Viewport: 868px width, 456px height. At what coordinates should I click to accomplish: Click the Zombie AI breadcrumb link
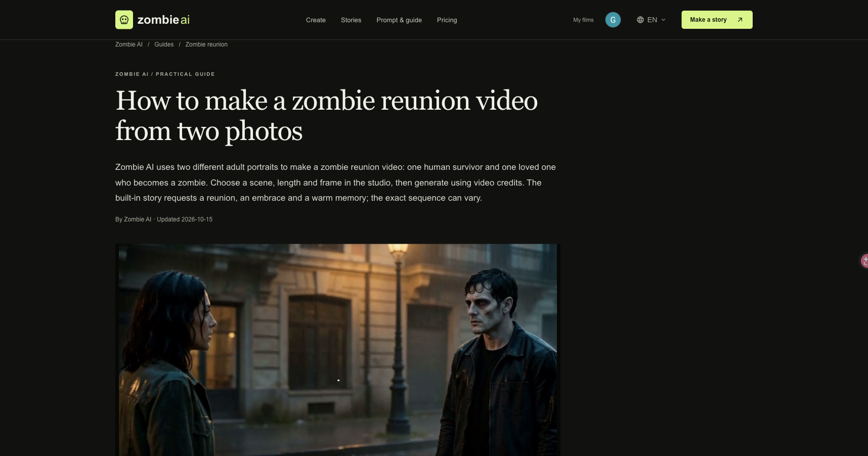point(129,44)
